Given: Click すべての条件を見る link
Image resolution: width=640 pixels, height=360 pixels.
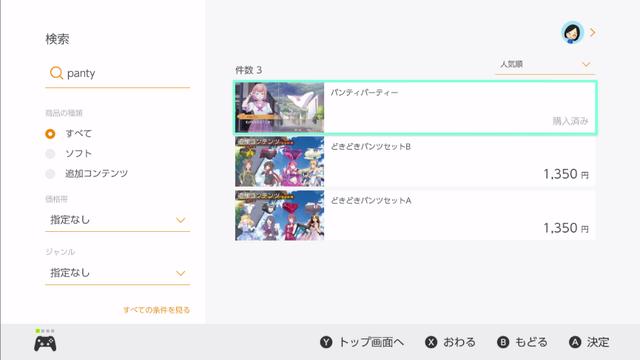Looking at the screenshot, I should click(157, 310).
